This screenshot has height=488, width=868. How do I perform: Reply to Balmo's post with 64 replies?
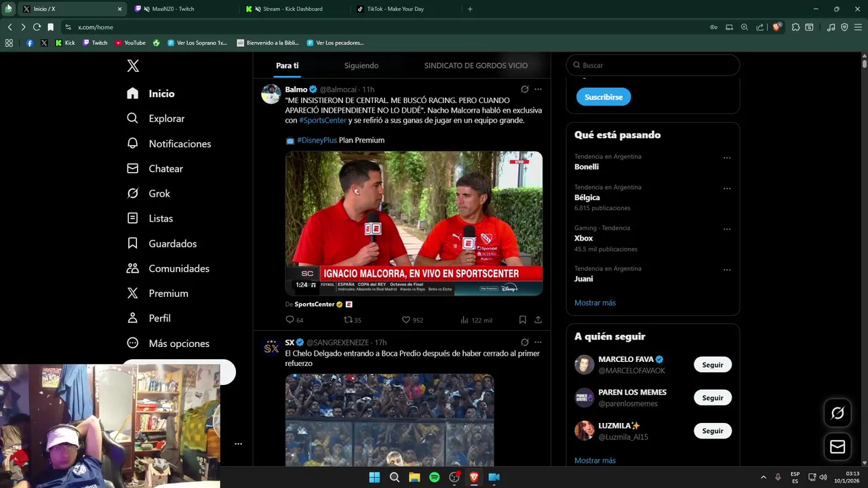pyautogui.click(x=294, y=320)
